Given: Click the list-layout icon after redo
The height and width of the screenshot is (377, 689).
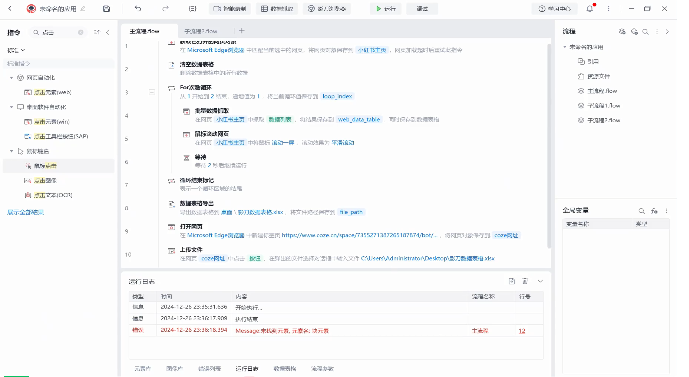Looking at the screenshot, I should tap(192, 9).
